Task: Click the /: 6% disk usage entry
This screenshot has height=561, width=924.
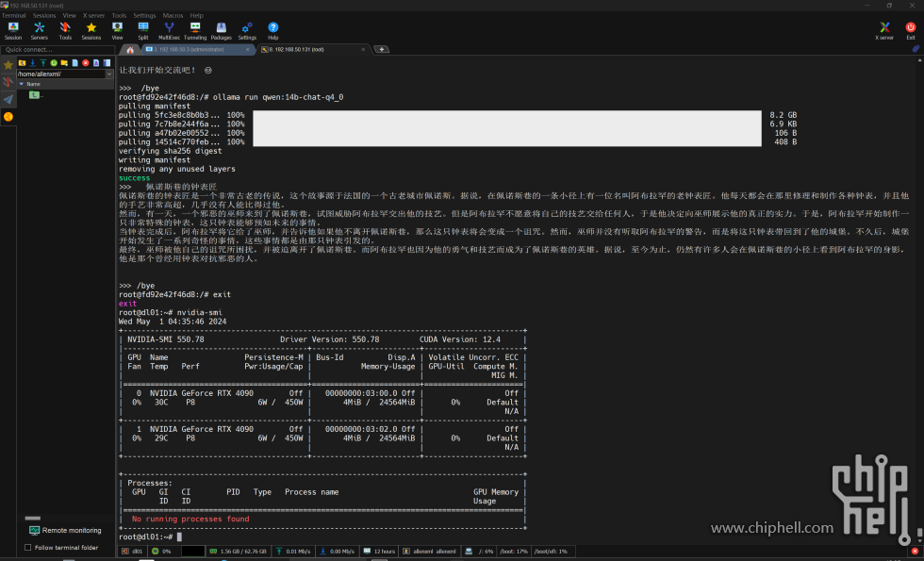Action: (479, 552)
